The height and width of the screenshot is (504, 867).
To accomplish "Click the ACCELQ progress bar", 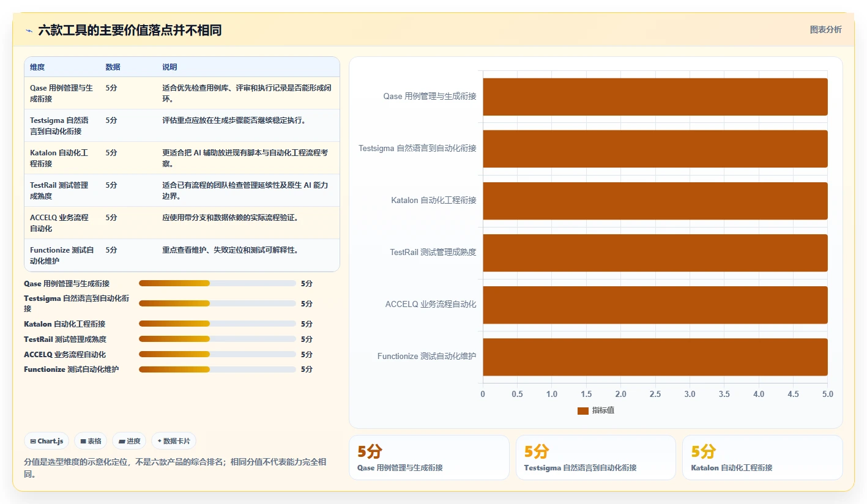I will pyautogui.click(x=217, y=354).
